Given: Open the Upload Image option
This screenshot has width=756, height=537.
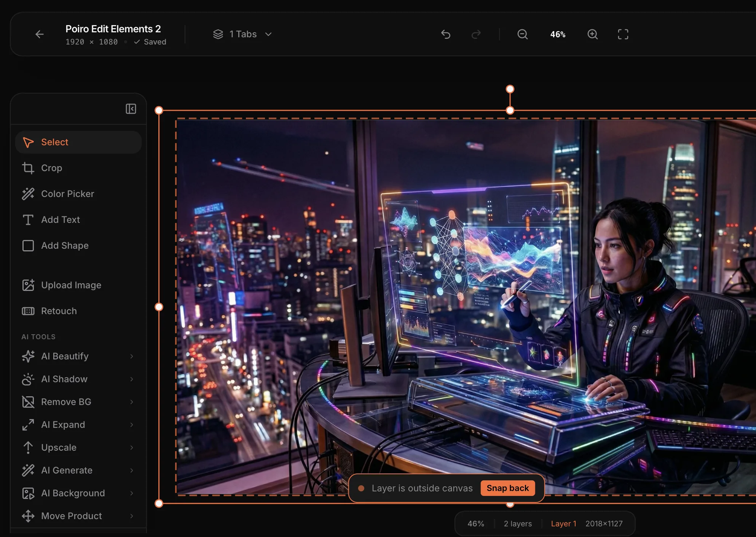Looking at the screenshot, I should [x=71, y=285].
